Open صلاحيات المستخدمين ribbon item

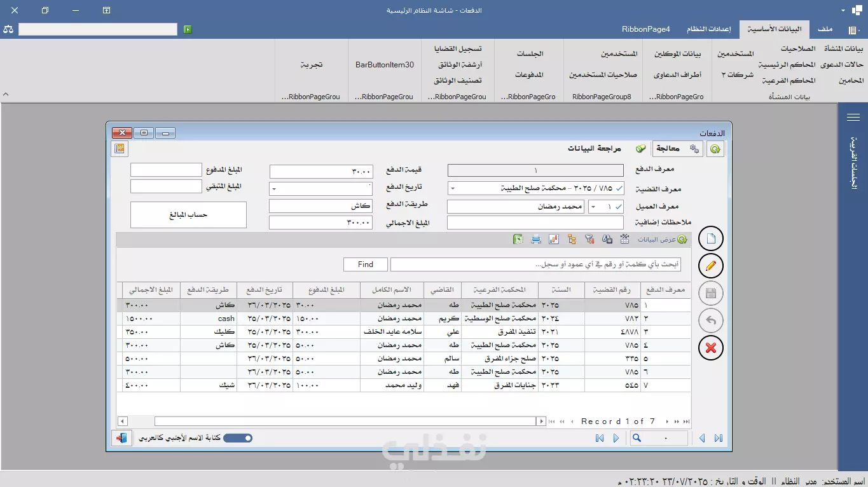[603, 75]
